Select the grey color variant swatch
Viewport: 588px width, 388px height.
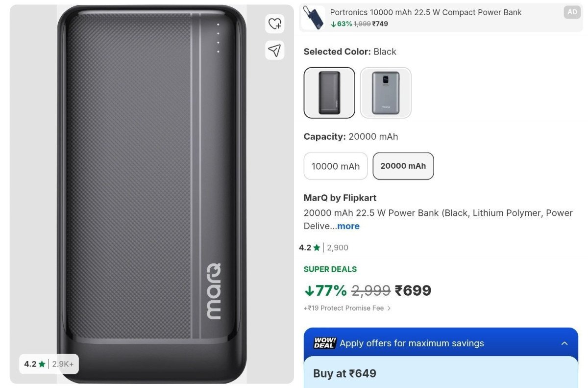[x=386, y=93]
